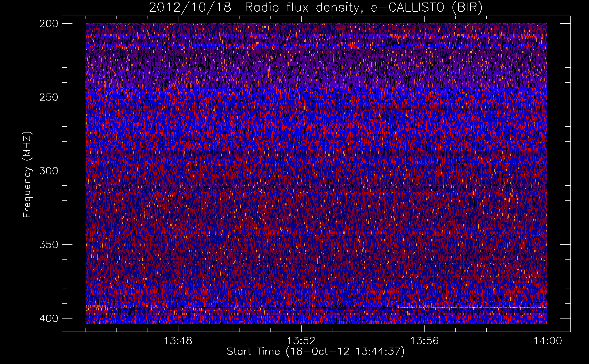Click the 200 frequency tick label
589x364 pixels.
pos(48,24)
